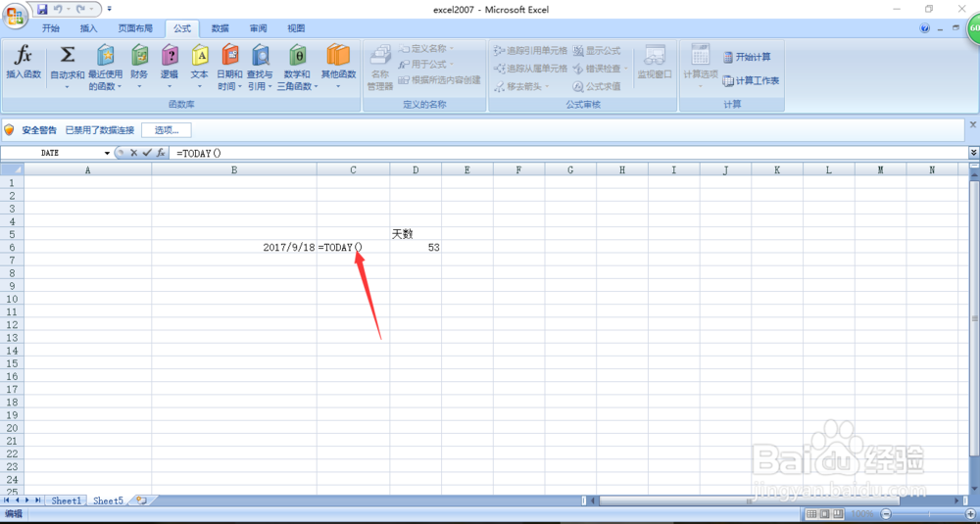
Task: Open the Name Manager
Action: coord(380,68)
